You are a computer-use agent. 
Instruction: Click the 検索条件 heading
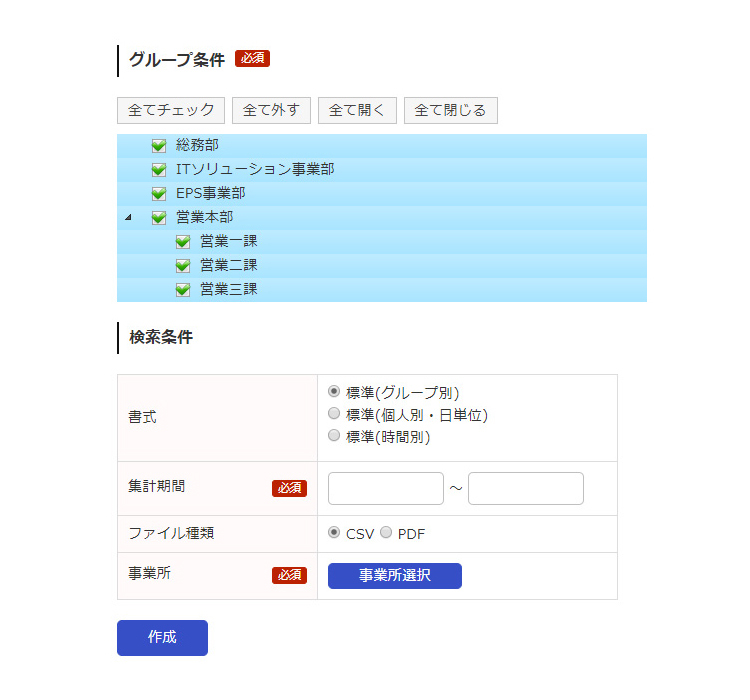tap(161, 337)
